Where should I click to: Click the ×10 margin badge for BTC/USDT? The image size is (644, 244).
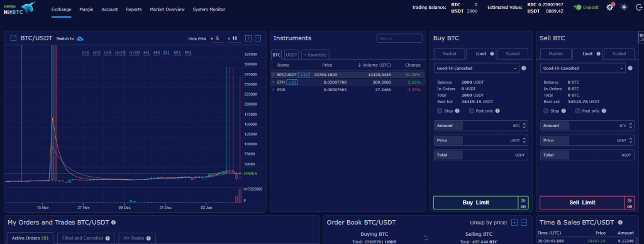point(304,75)
